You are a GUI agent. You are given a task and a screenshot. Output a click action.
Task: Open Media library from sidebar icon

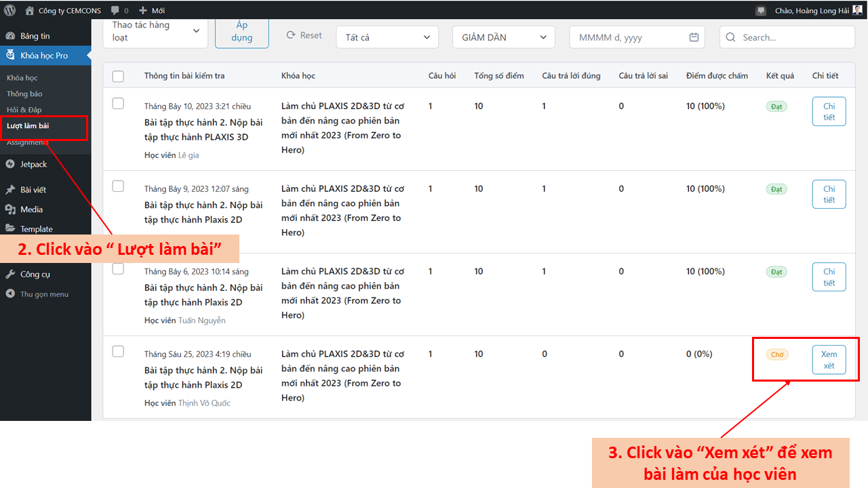point(10,209)
